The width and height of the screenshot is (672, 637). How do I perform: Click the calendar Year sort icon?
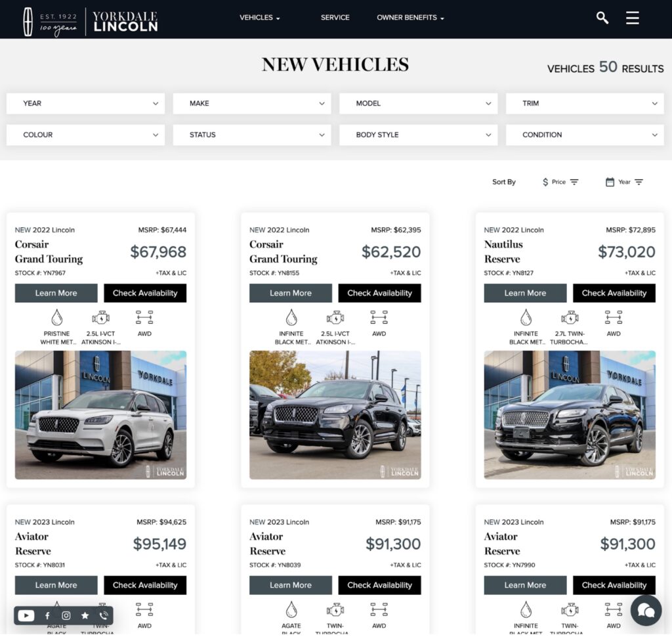click(610, 182)
